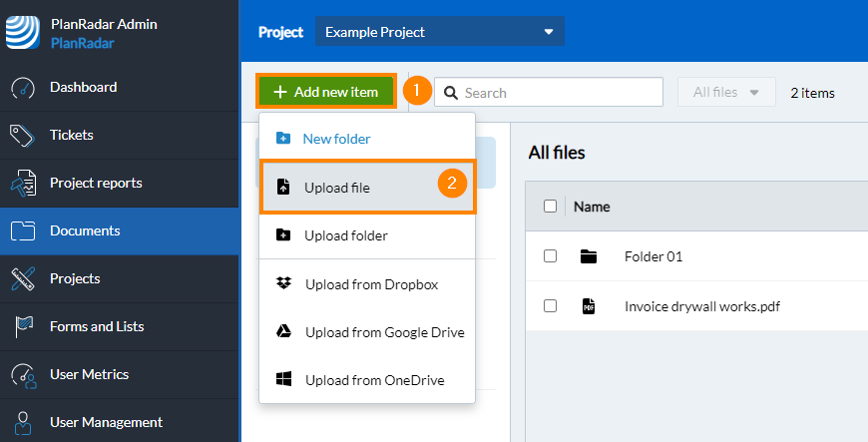Open the Dashboard gauge icon
Image resolution: width=868 pixels, height=442 pixels.
tap(23, 88)
